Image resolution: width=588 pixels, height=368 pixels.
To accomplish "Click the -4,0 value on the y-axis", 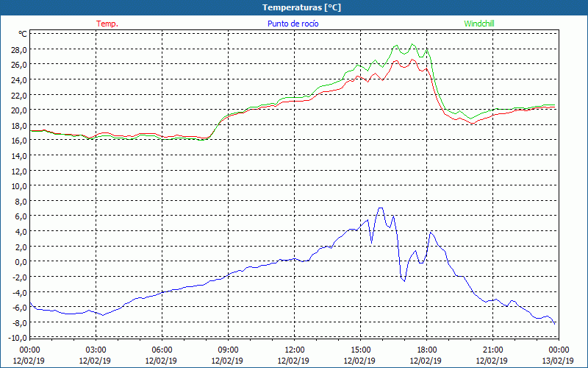I will (20, 292).
